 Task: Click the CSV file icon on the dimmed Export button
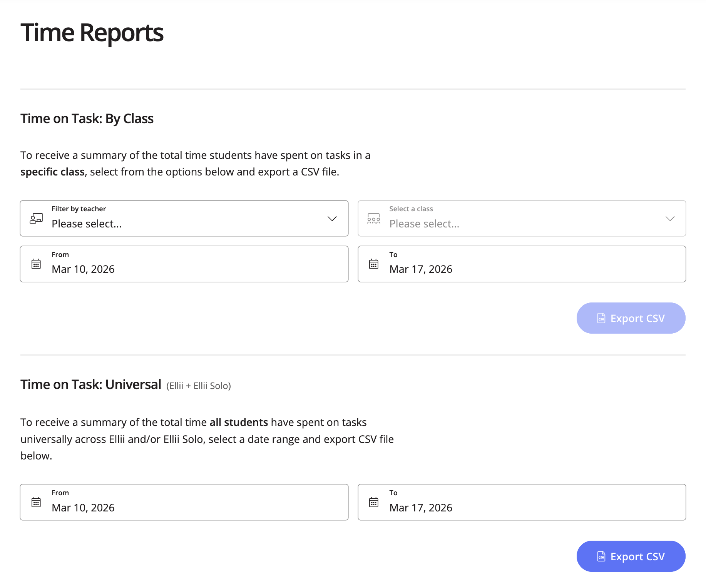pos(601,318)
